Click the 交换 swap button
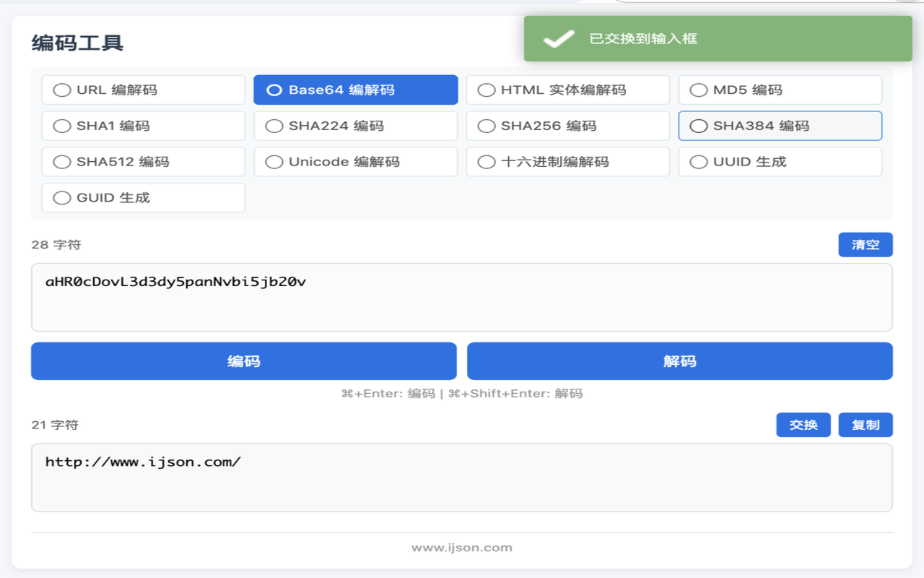Viewport: 924px width, 578px height. (803, 425)
